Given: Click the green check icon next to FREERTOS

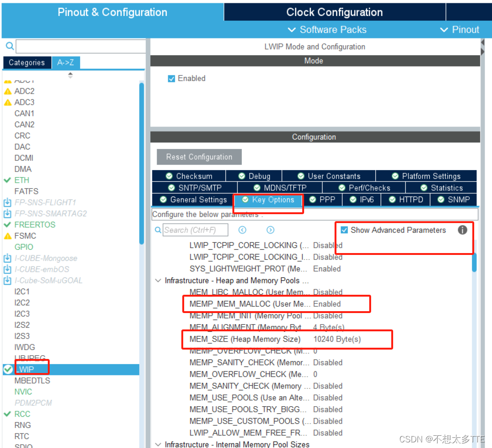Looking at the screenshot, I should coord(8,224).
